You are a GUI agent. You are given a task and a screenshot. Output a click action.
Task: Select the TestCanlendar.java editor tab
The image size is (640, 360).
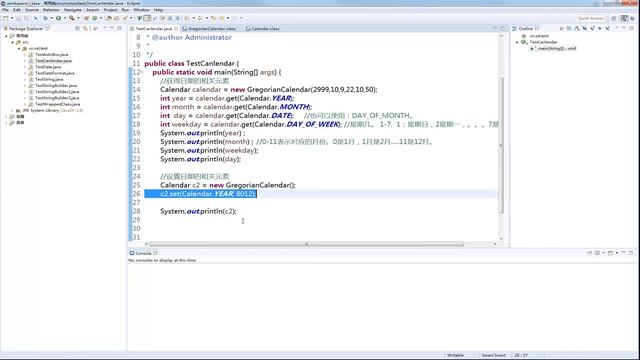[153, 29]
